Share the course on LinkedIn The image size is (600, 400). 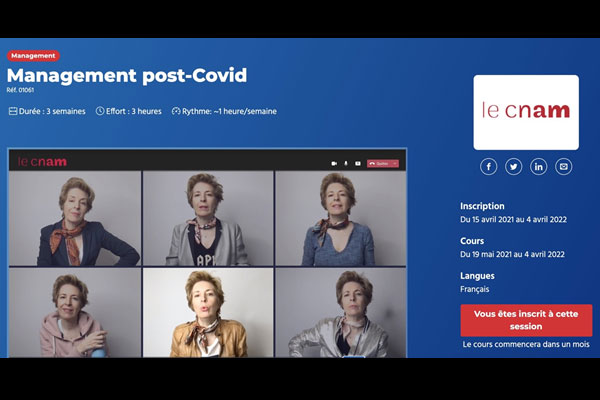click(539, 167)
